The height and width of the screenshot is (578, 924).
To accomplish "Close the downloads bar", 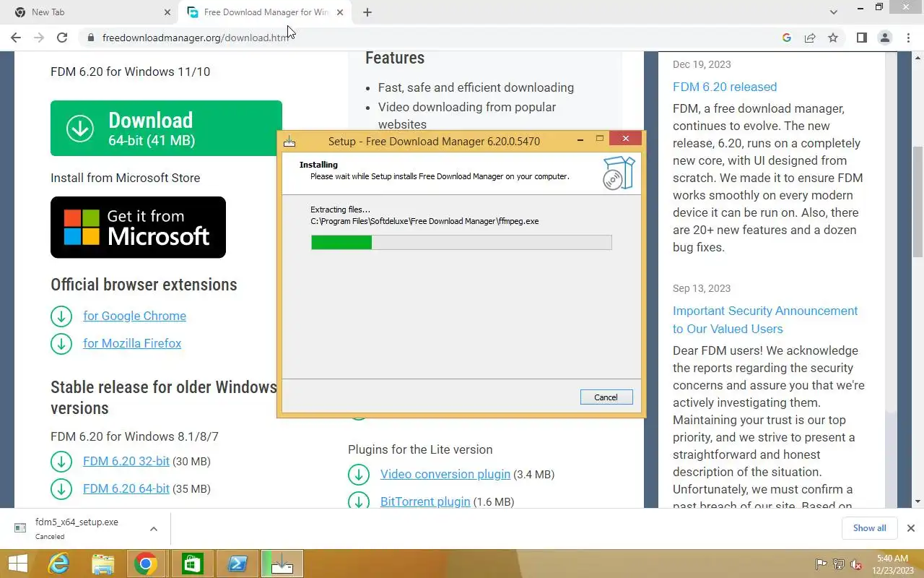I will (911, 528).
